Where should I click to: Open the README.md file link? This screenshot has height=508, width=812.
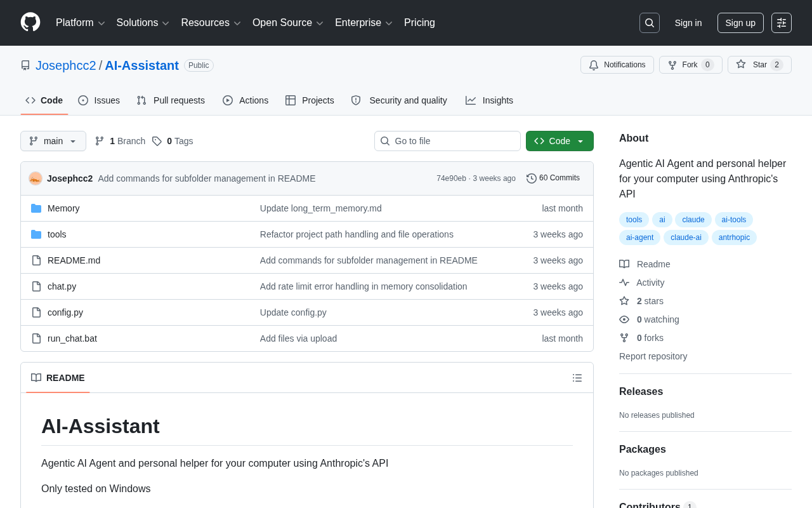74,260
